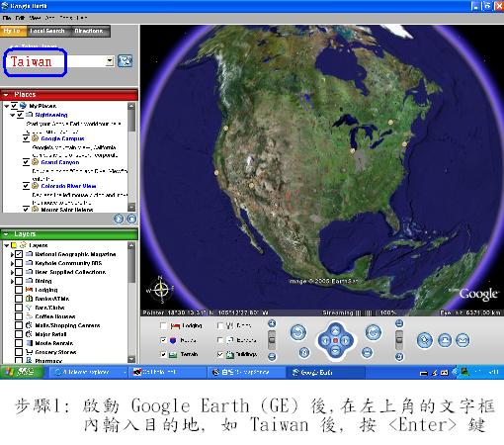The width and height of the screenshot is (504, 445).
Task: Click the search button beside the Taiwan field
Action: point(126,61)
